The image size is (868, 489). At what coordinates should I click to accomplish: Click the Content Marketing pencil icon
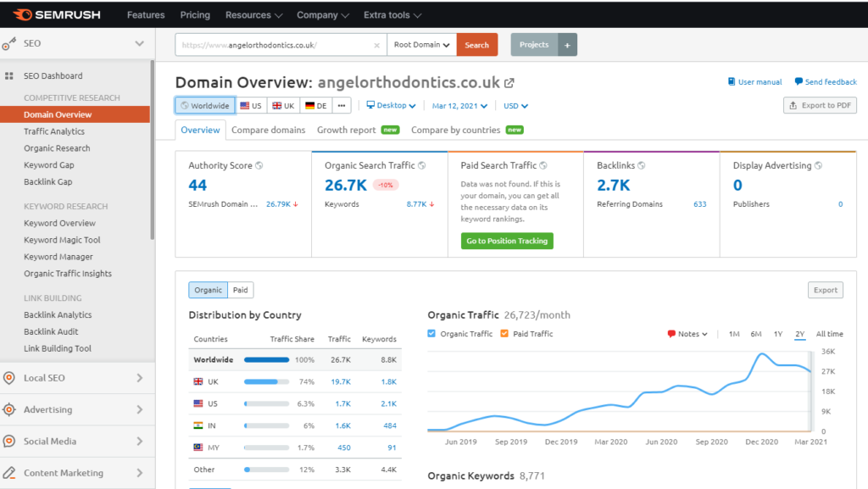tap(8, 473)
